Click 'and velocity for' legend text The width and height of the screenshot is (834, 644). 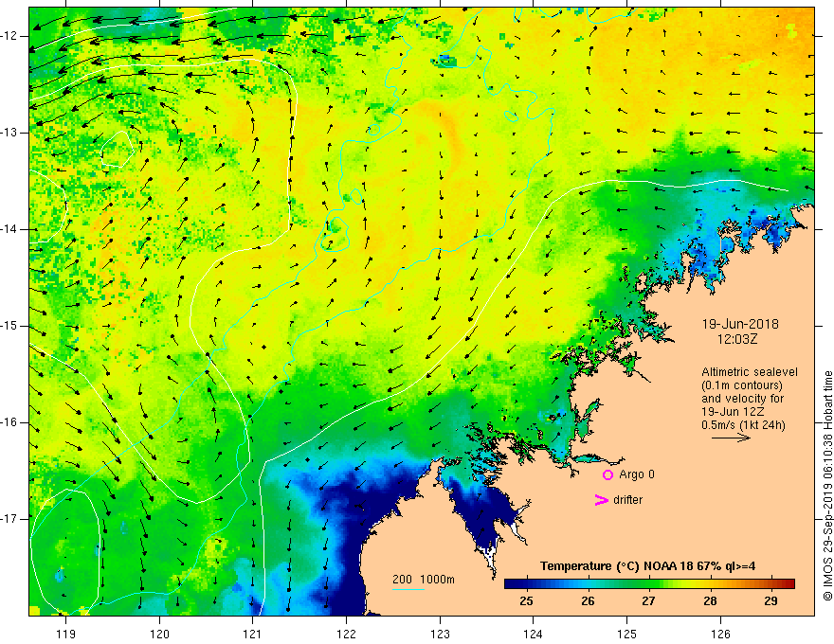[x=742, y=399]
